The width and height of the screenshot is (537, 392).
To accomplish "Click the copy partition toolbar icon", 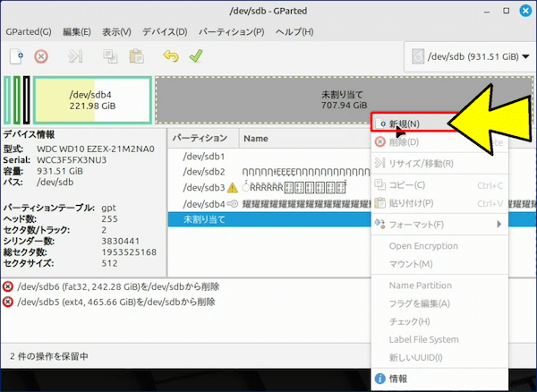I will [110, 55].
